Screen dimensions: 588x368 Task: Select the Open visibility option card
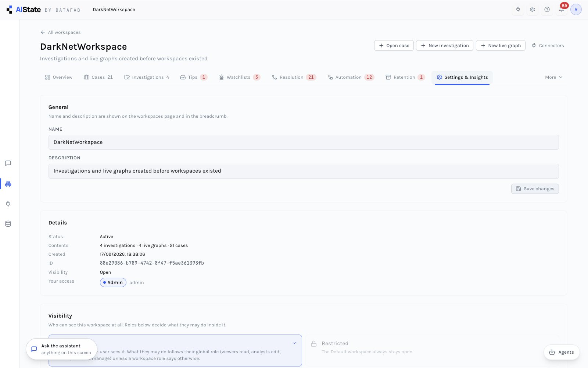[175, 350]
